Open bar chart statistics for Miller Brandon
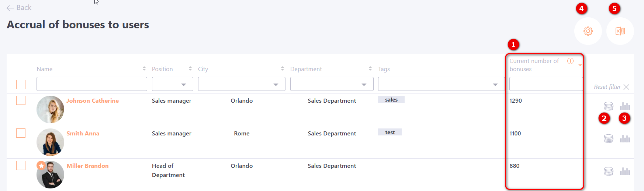Screen dimensions: 644x191 625,171
